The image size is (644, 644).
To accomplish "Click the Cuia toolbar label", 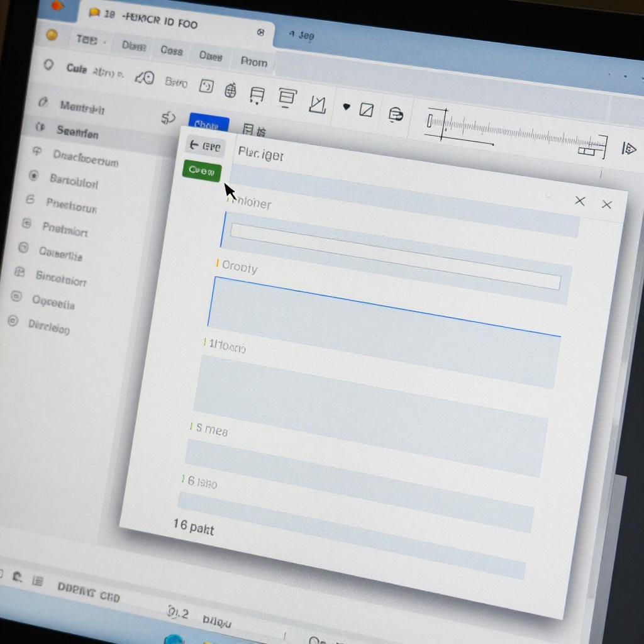I will (76, 68).
